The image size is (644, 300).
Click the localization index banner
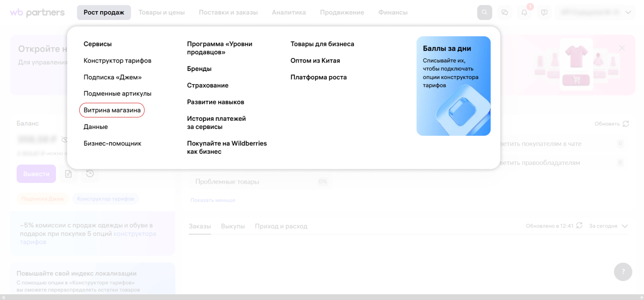point(92,279)
